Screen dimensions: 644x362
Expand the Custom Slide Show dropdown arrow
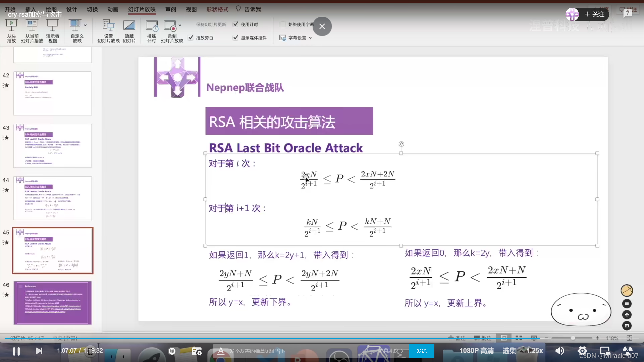85,25
